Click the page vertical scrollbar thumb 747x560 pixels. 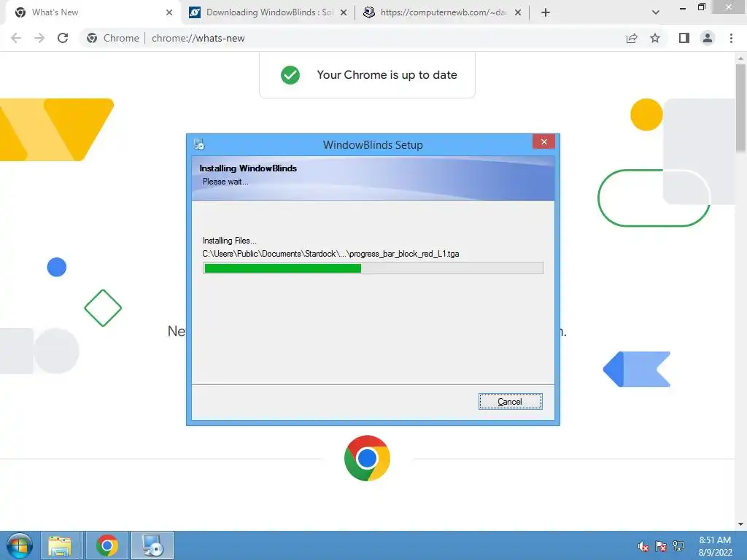[x=740, y=109]
